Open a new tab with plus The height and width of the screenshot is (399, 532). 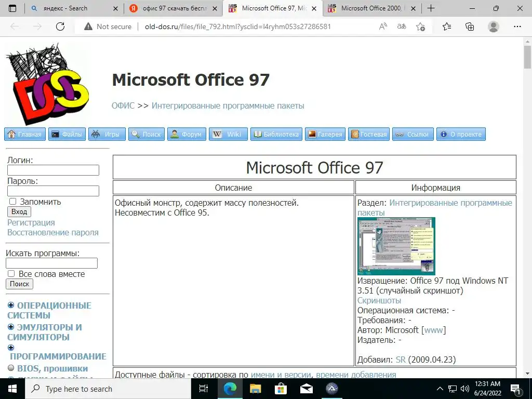point(431,8)
